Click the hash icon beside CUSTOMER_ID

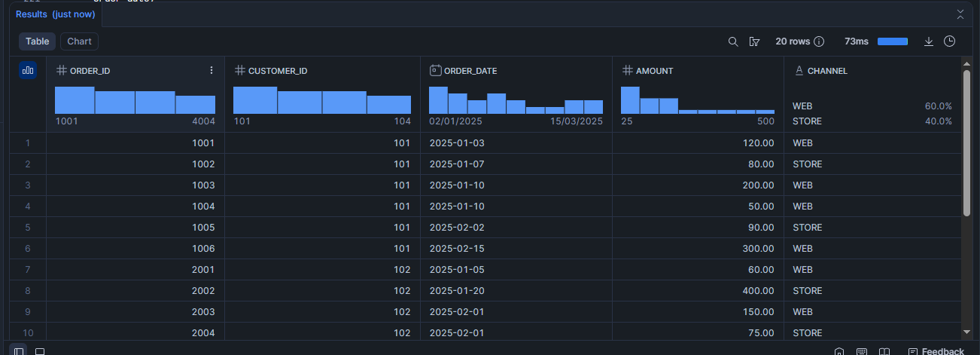(x=240, y=71)
